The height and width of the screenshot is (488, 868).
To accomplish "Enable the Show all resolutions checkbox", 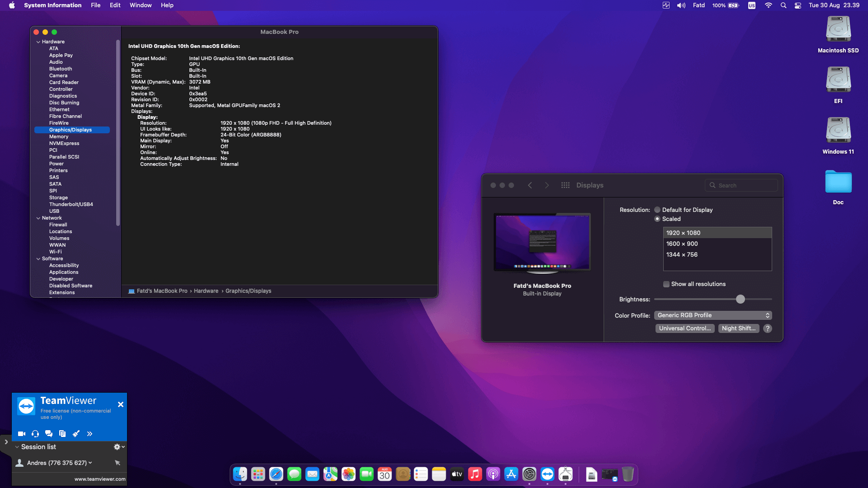I will [666, 284].
